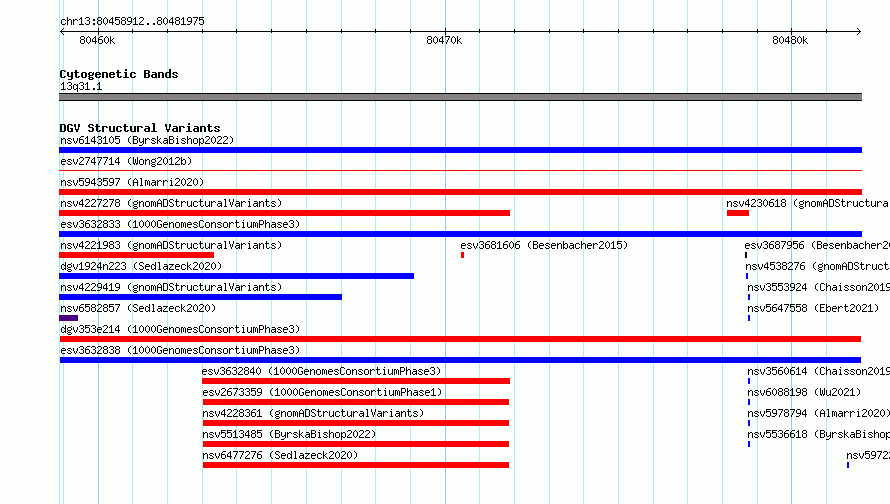Image resolution: width=890 pixels, height=504 pixels.
Task: Click the Cytogenetic Bands track title
Action: coord(119,74)
